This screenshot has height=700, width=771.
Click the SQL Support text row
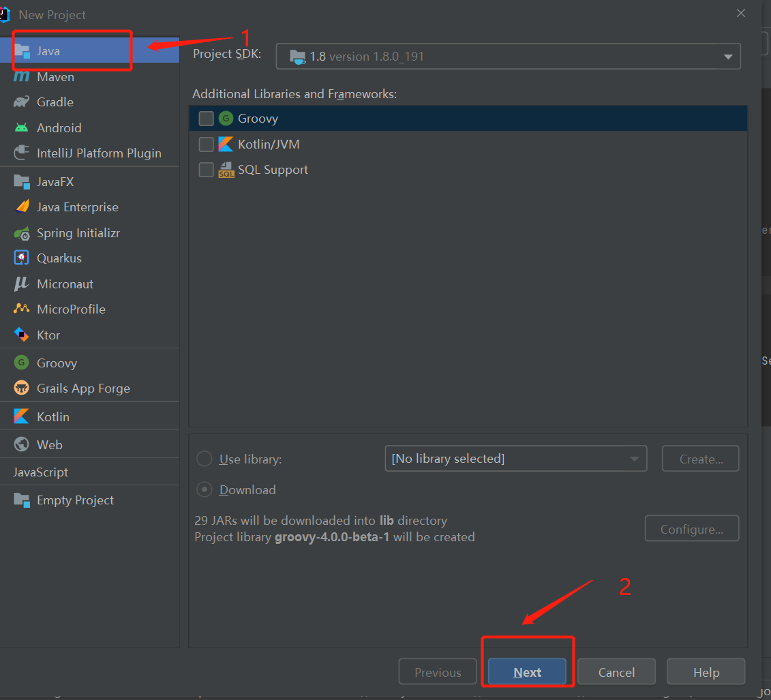click(x=468, y=170)
